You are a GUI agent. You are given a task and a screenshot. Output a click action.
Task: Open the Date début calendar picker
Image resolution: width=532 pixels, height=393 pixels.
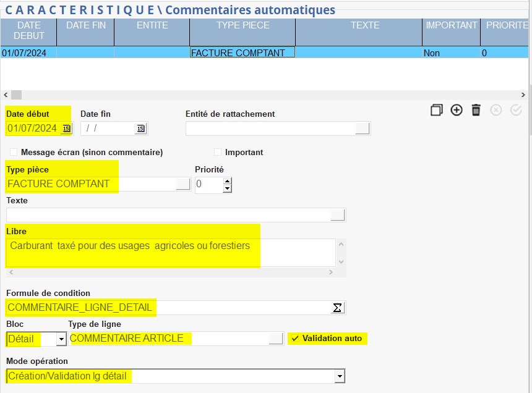pyautogui.click(x=67, y=129)
